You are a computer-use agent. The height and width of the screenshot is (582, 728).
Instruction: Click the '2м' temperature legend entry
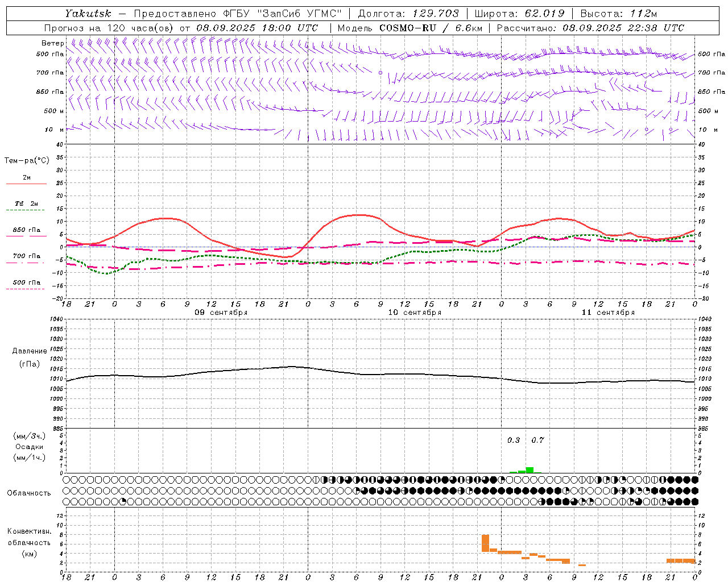pos(27,178)
